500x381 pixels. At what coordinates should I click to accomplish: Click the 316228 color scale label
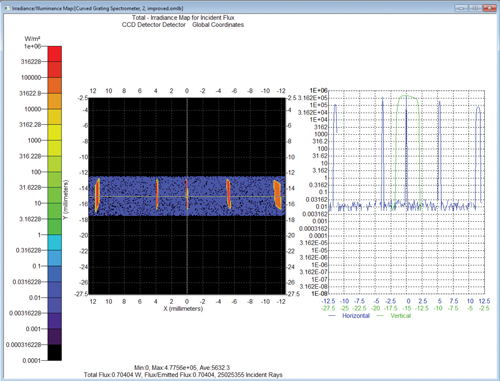pyautogui.click(x=31, y=62)
